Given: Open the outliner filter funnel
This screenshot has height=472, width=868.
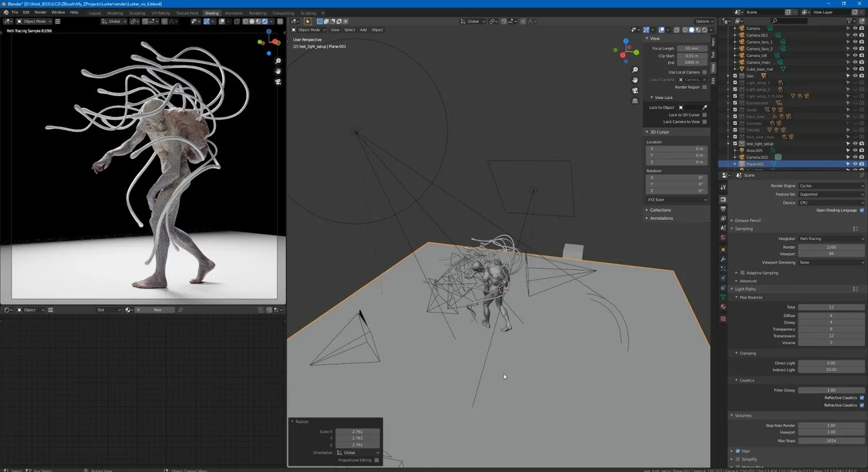Looking at the screenshot, I should pos(849,21).
